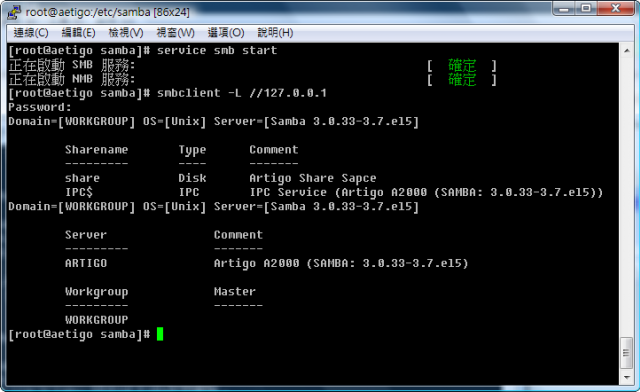The height and width of the screenshot is (392, 640).
Task: Click the 'Password:' prompt line
Action: (x=40, y=107)
